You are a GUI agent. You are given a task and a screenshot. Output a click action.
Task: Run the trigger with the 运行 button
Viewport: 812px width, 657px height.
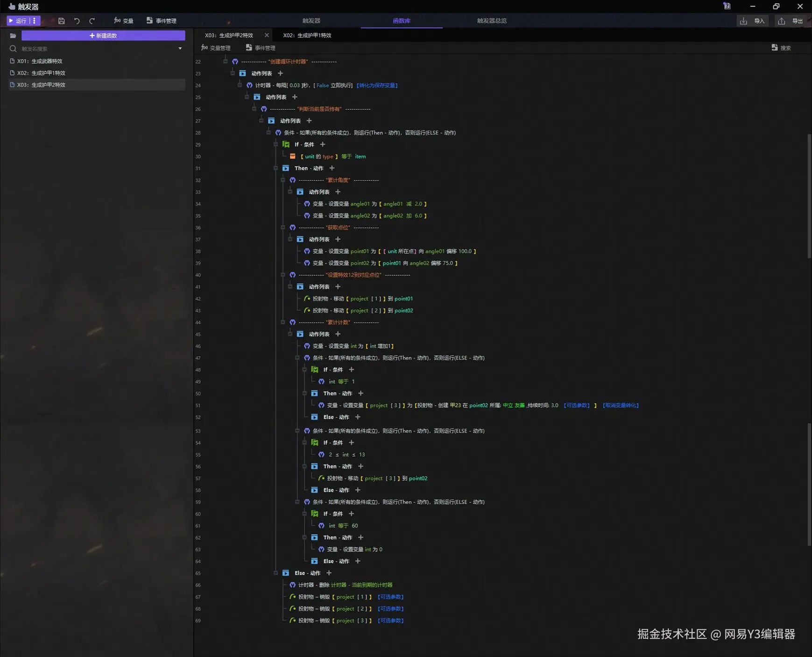coord(18,21)
